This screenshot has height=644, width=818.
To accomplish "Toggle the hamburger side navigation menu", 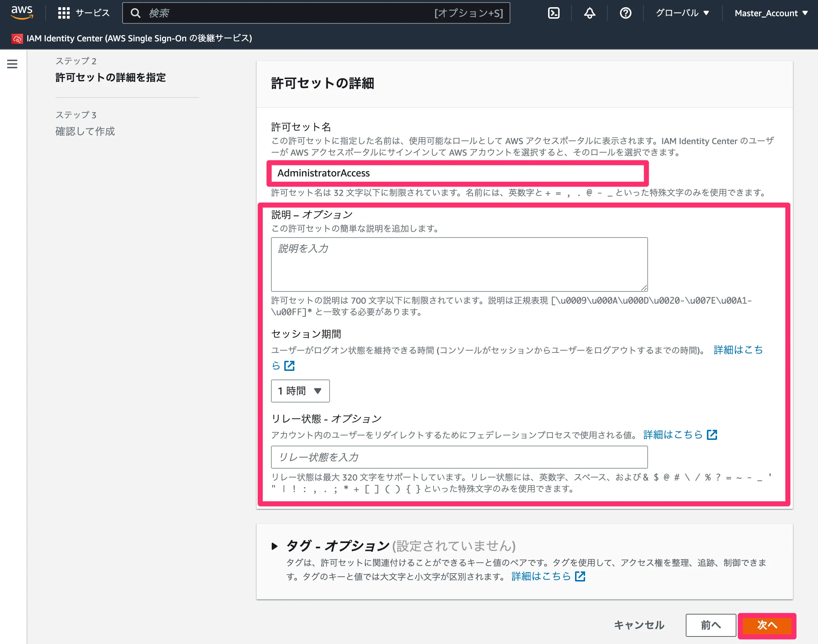I will pyautogui.click(x=12, y=64).
